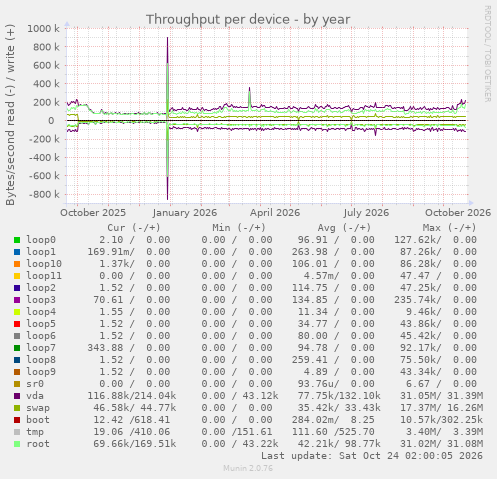This screenshot has width=497, height=479.
Task: Select the loop7 legend label
Action: pyautogui.click(x=41, y=348)
